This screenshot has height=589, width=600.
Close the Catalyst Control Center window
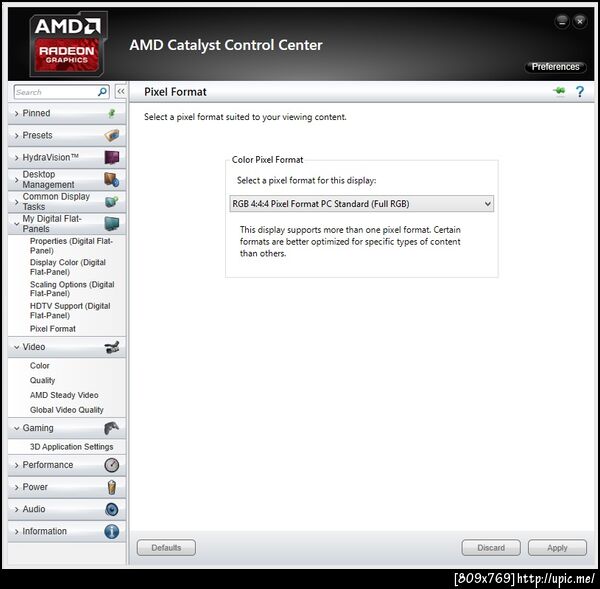click(x=580, y=21)
